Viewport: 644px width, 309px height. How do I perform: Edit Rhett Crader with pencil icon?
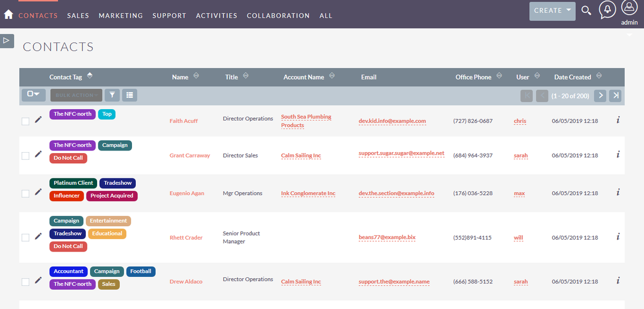(x=38, y=236)
